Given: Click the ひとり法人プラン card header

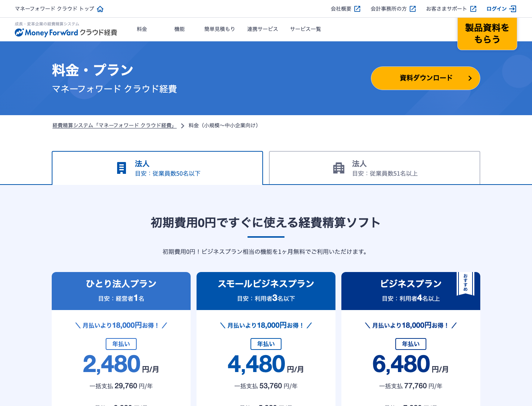Looking at the screenshot, I should 121,291.
